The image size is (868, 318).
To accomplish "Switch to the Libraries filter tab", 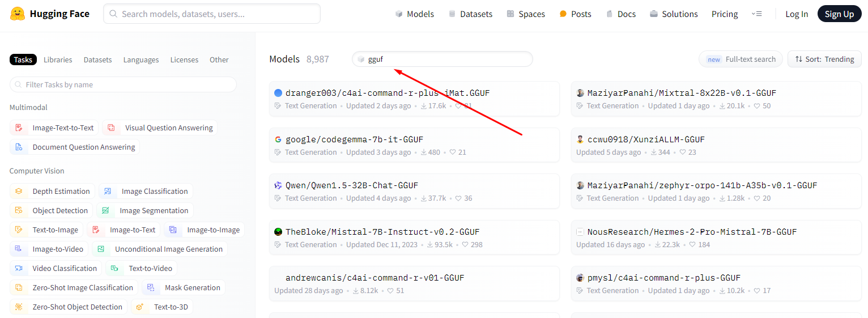I will pyautogui.click(x=58, y=60).
